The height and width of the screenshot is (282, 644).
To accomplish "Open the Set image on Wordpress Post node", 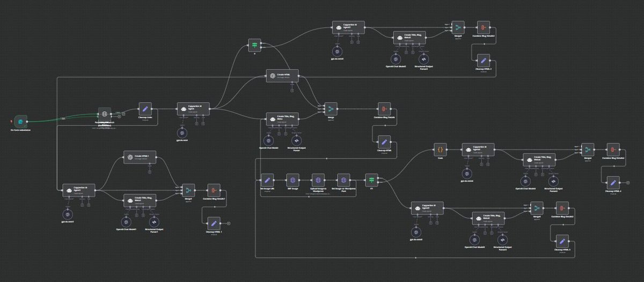I will [x=344, y=179].
